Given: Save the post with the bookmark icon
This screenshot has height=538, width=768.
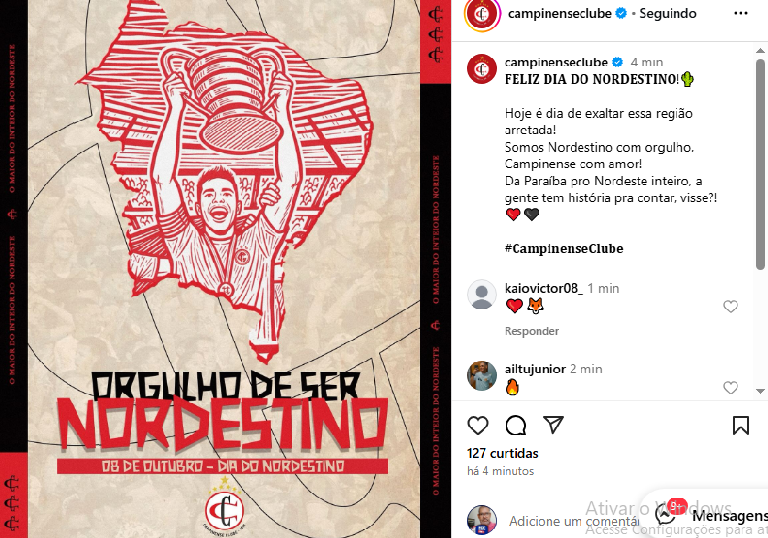Looking at the screenshot, I should pos(741,425).
